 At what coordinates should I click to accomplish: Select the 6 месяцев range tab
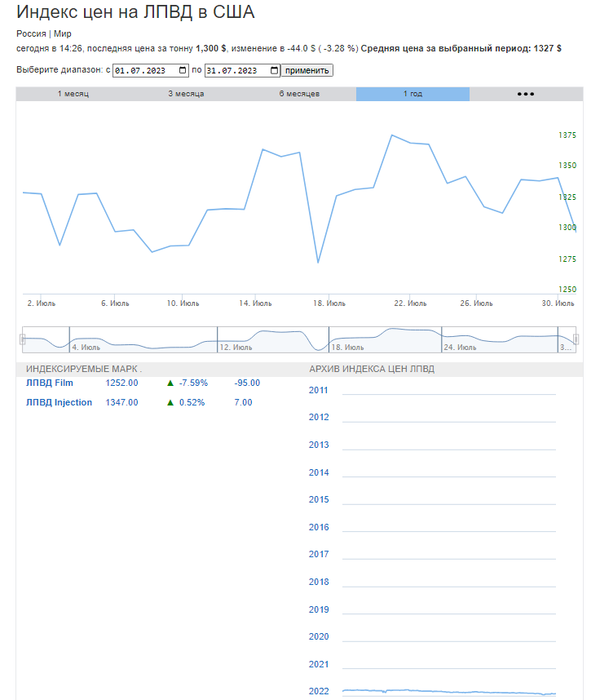click(299, 94)
